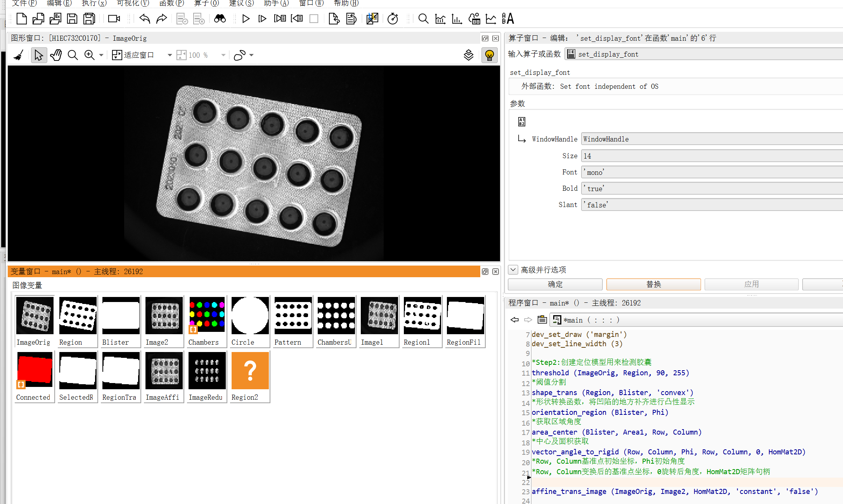843x504 pixels.
Task: Run the program with Play button
Action: click(246, 19)
